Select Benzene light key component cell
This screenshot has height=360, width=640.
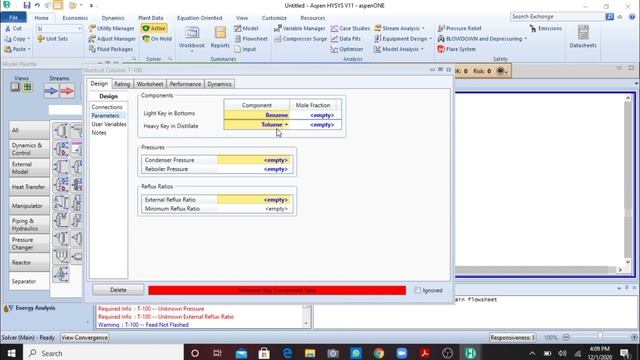tap(257, 115)
